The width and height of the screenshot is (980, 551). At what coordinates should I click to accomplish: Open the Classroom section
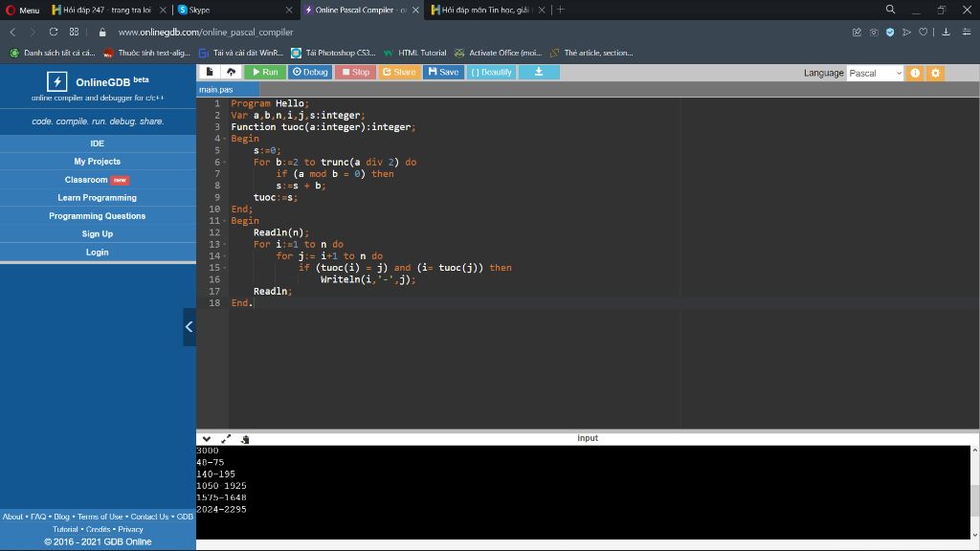(x=98, y=179)
